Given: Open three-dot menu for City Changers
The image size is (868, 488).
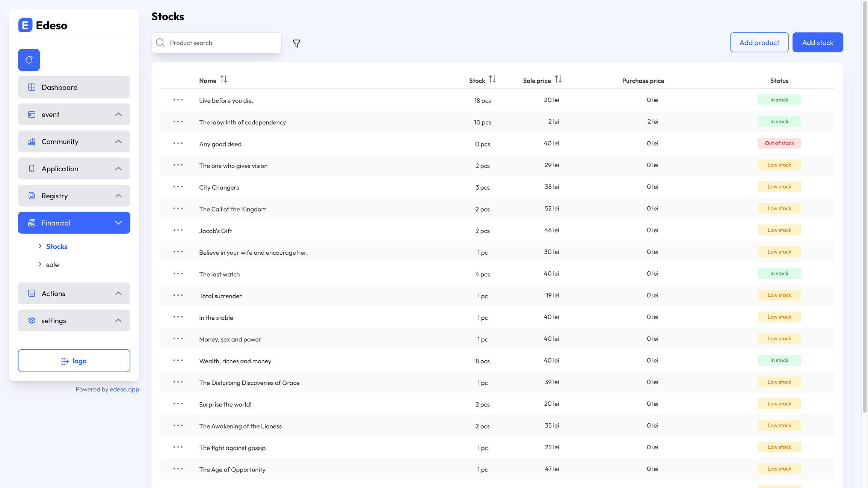Looking at the screenshot, I should click(x=178, y=187).
